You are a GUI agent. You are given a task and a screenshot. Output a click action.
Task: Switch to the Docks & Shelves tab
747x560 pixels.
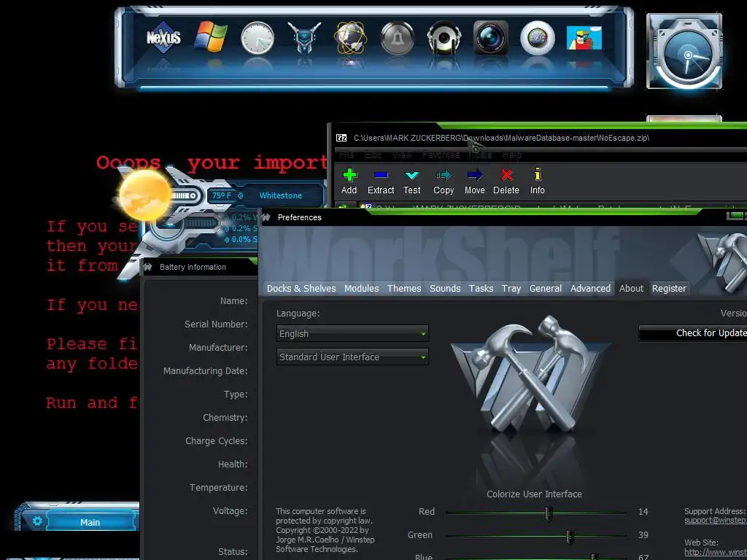301,288
